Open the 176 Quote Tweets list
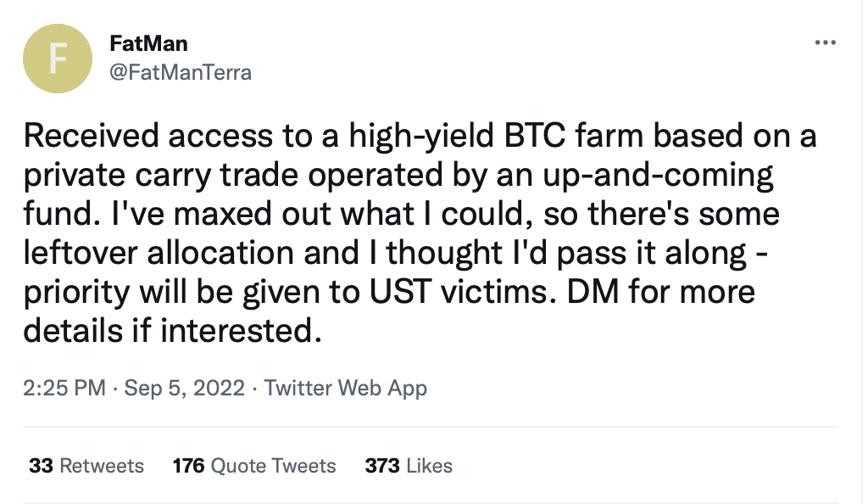This screenshot has height=504, width=868. tap(254, 466)
